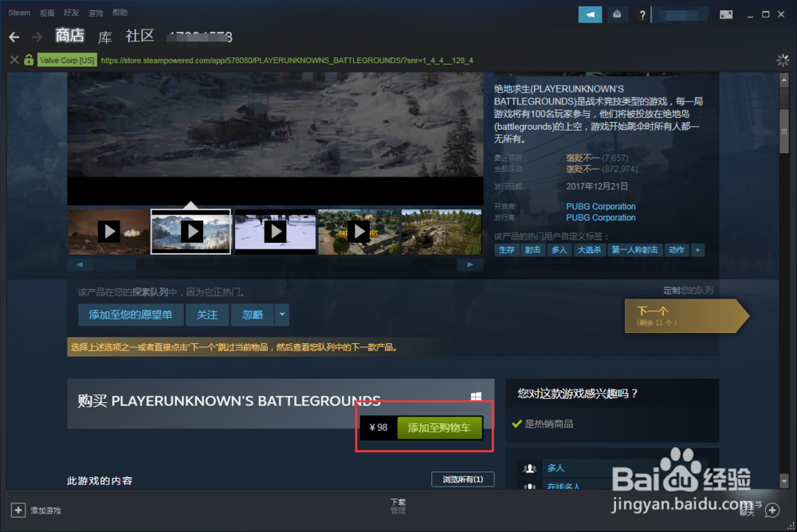This screenshot has height=532, width=797.
Task: Open help with the question mark icon
Action: pos(642,15)
